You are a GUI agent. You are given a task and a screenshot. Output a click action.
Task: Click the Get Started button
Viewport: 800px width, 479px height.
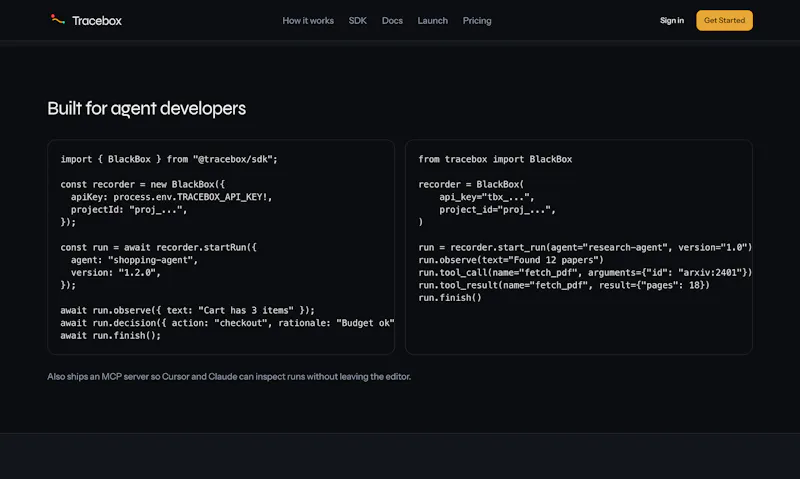pyautogui.click(x=724, y=20)
